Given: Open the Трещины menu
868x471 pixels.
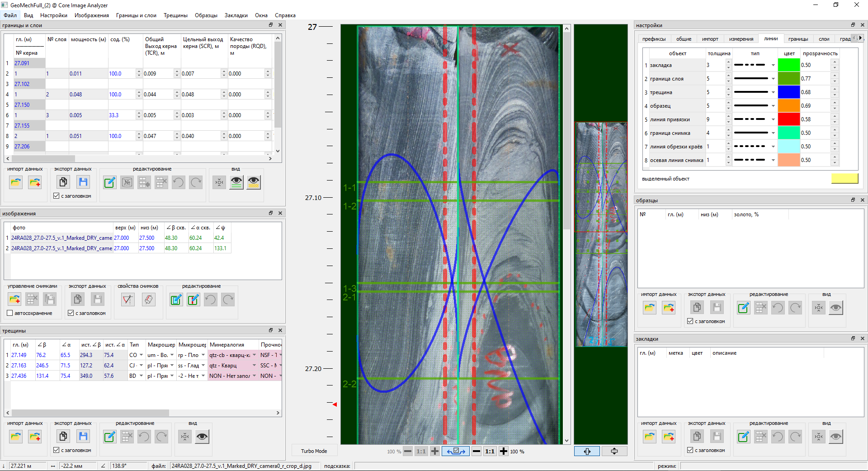Looking at the screenshot, I should [x=175, y=15].
